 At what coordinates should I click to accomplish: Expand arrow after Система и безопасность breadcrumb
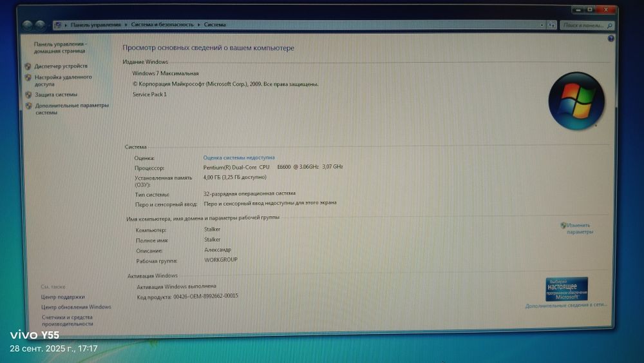(x=198, y=25)
